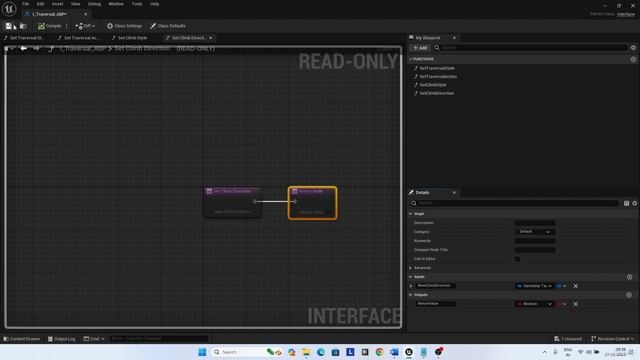Remove the NewClimbDirection input parameter
Screen dimensions: 640x360
pos(576,286)
